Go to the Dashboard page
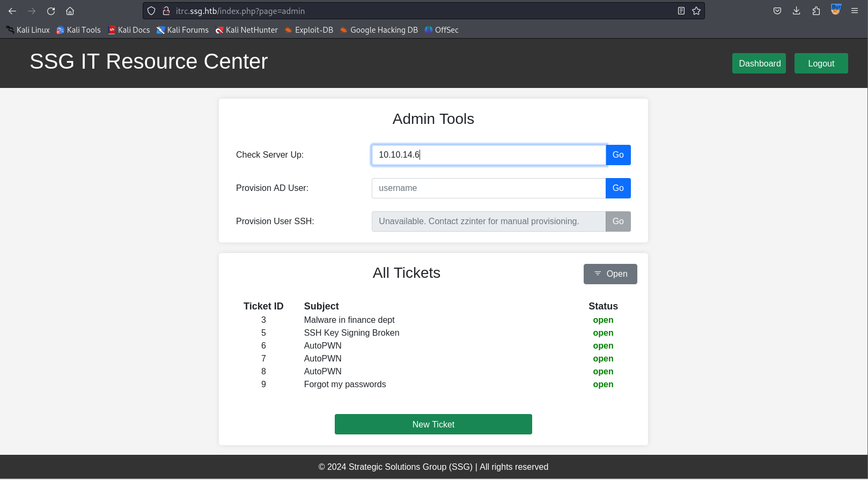Image resolution: width=868 pixels, height=480 pixels. coord(759,63)
